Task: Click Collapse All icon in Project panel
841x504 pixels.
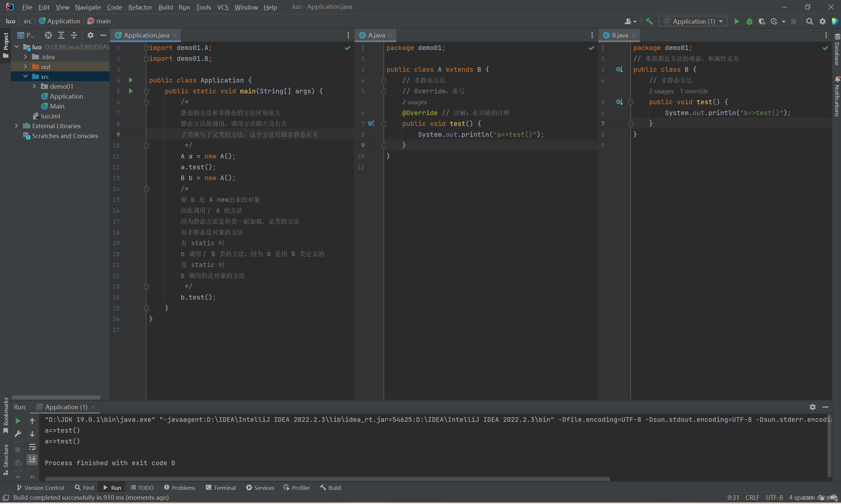Action: point(74,35)
